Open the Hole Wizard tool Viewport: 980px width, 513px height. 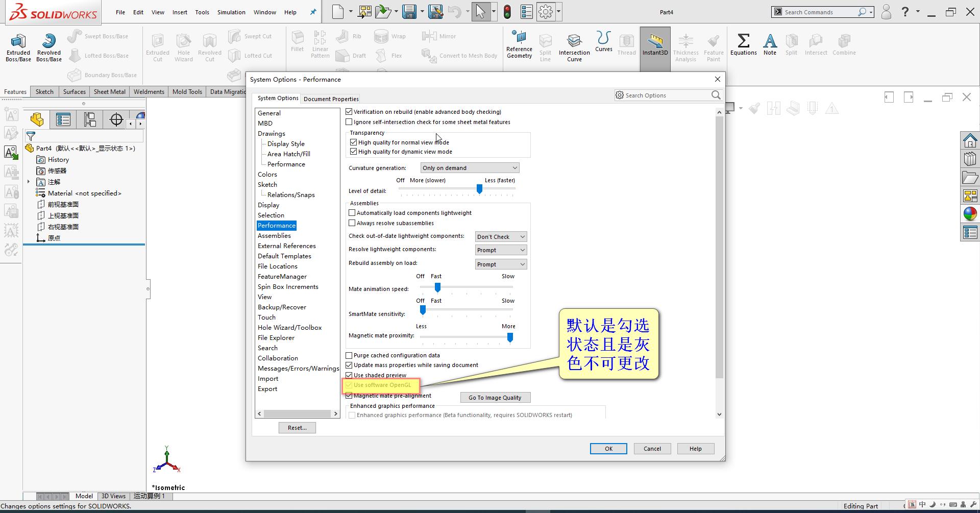[x=183, y=47]
